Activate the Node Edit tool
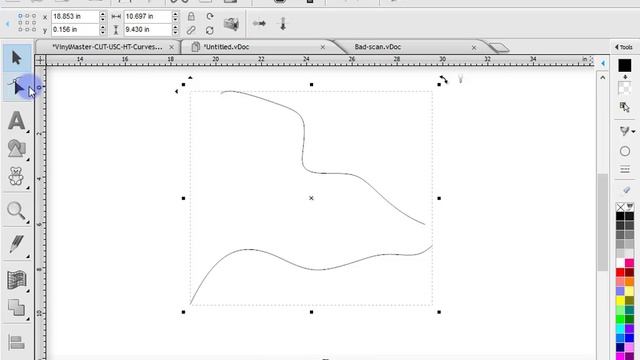640x360 pixels. click(17, 87)
